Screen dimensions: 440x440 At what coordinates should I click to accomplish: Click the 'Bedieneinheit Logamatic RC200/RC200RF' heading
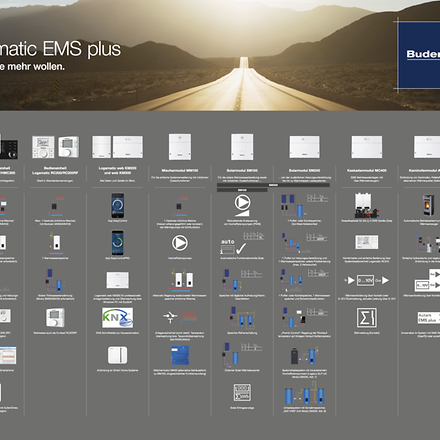[55, 170]
